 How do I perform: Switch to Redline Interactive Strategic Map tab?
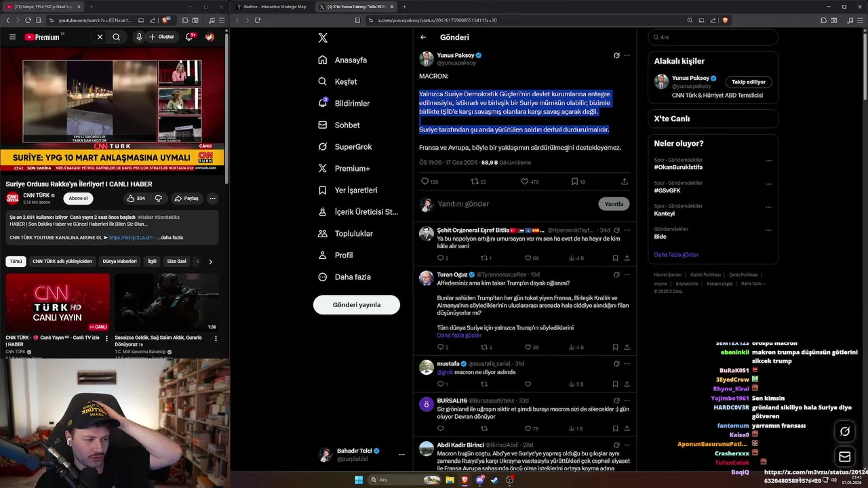[x=275, y=6]
